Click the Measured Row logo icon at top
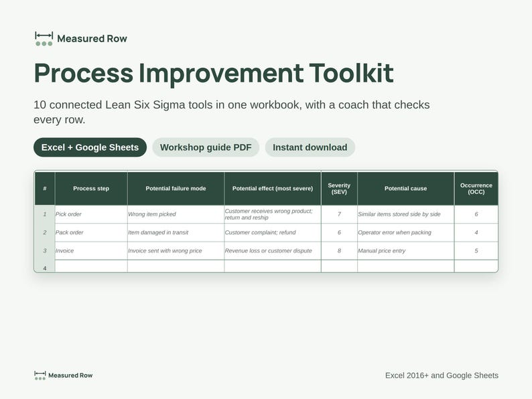This screenshot has width=532, height=399. [44, 39]
